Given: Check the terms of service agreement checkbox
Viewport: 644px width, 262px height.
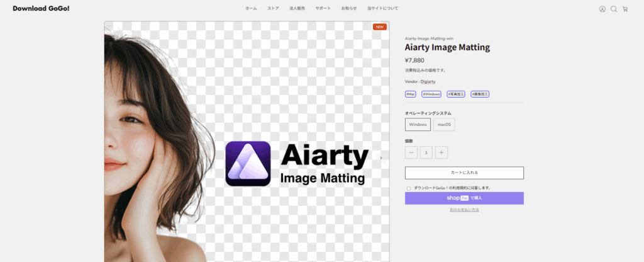Looking at the screenshot, I should [409, 188].
